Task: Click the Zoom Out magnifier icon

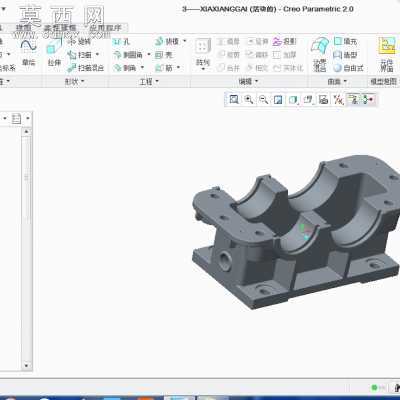Action: coord(263,99)
